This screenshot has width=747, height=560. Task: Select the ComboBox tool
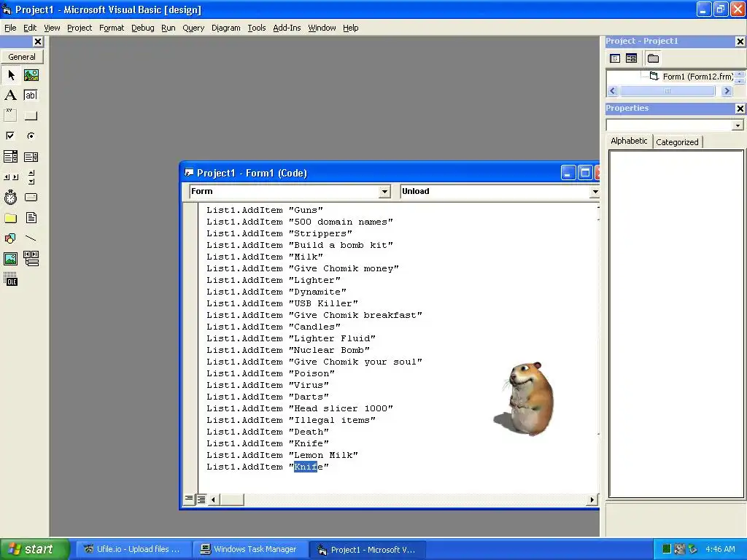point(10,157)
